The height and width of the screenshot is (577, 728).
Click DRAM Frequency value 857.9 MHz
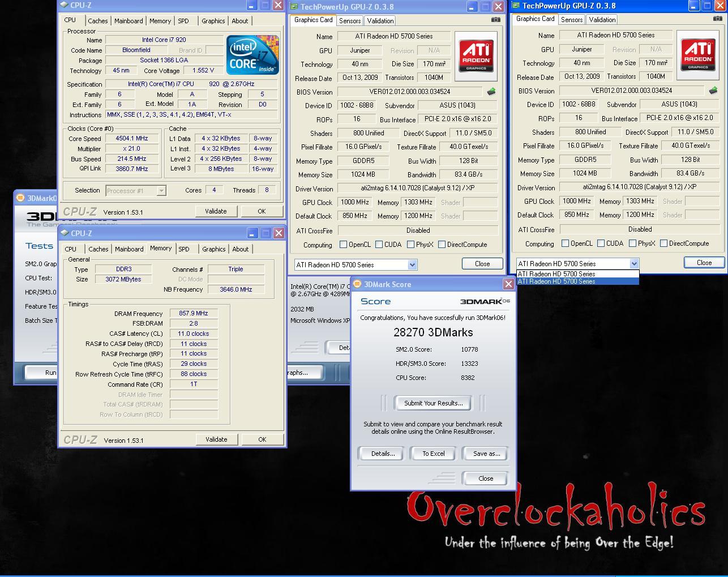pos(193,313)
